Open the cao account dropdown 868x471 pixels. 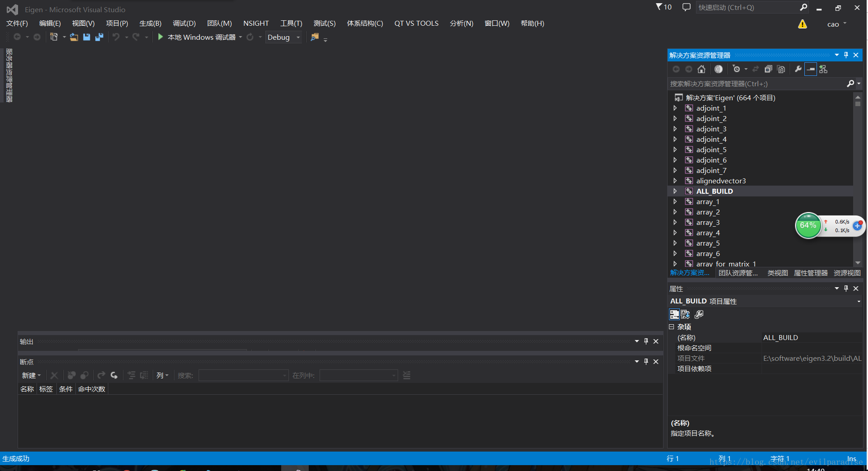(836, 24)
